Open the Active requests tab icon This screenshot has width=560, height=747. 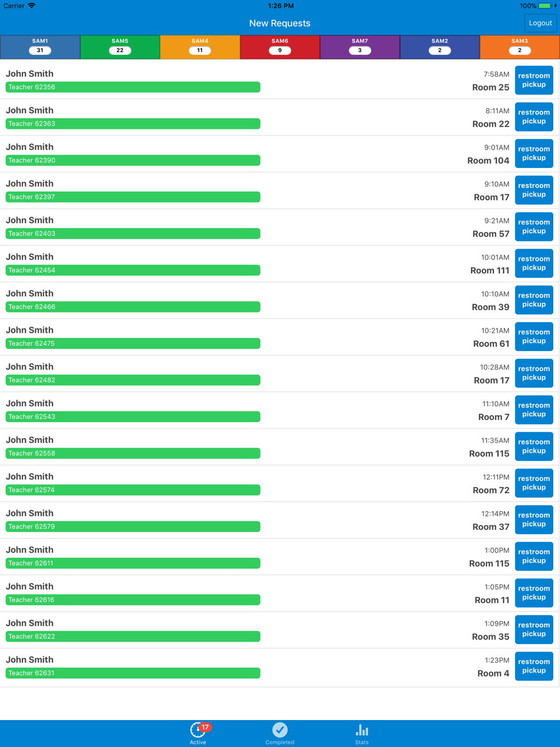(197, 730)
